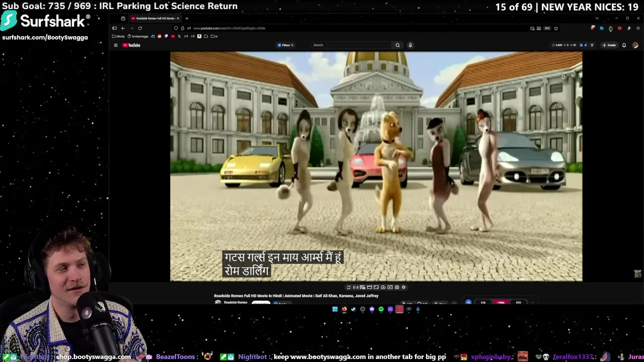Open the Windows Start menu

pyautogui.click(x=335, y=309)
